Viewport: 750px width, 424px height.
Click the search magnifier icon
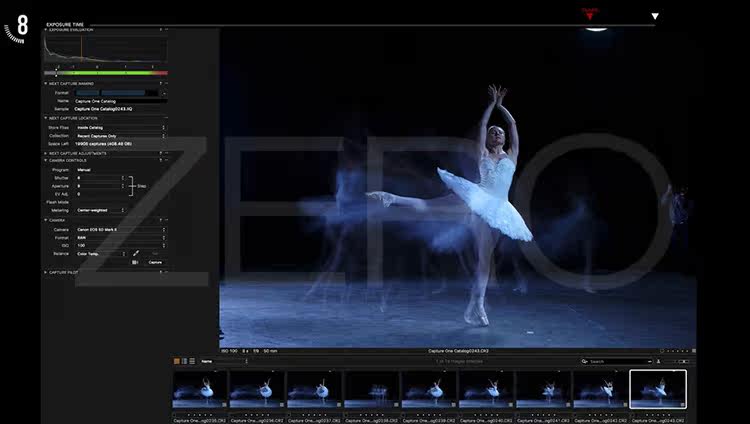585,361
